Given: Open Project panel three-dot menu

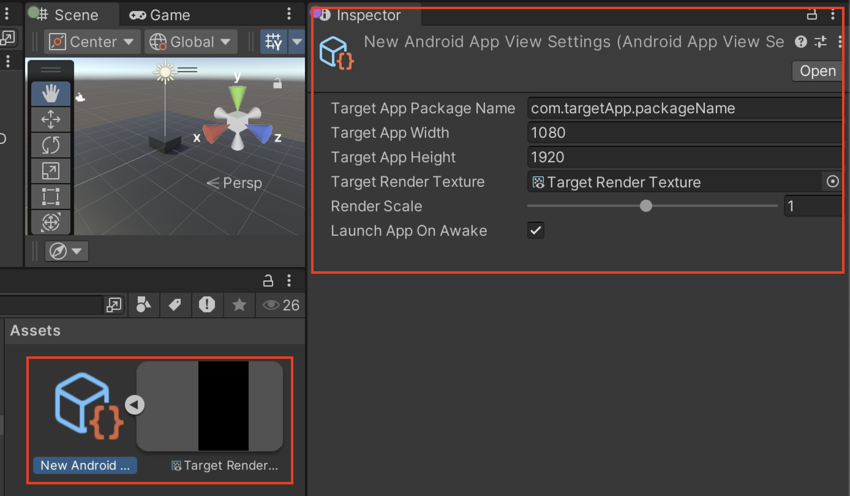Looking at the screenshot, I should (x=289, y=280).
